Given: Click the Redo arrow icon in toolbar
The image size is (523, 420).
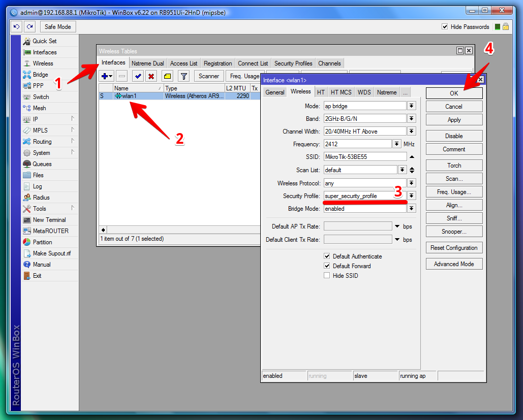Looking at the screenshot, I should pos(29,27).
